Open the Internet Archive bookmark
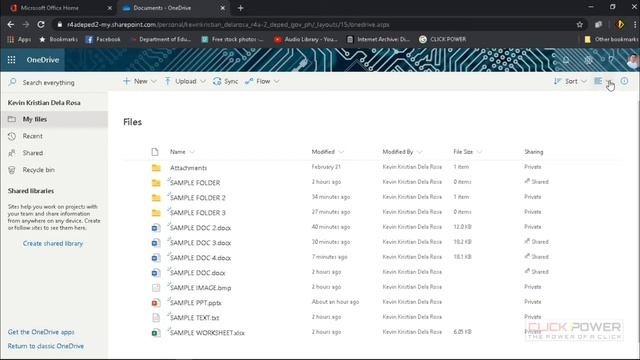The image size is (640, 360). point(378,39)
